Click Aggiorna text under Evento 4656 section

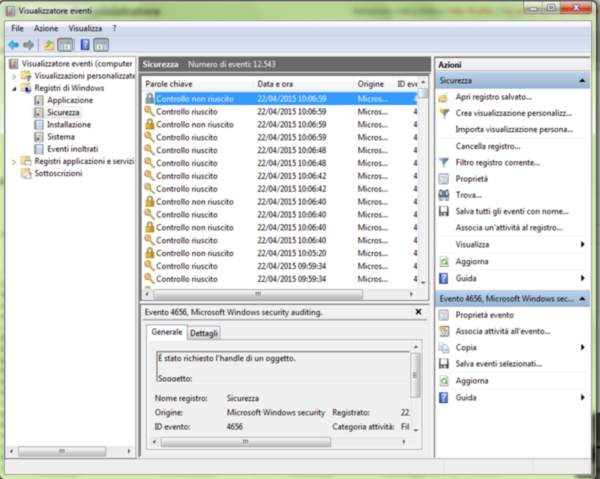pyautogui.click(x=472, y=381)
